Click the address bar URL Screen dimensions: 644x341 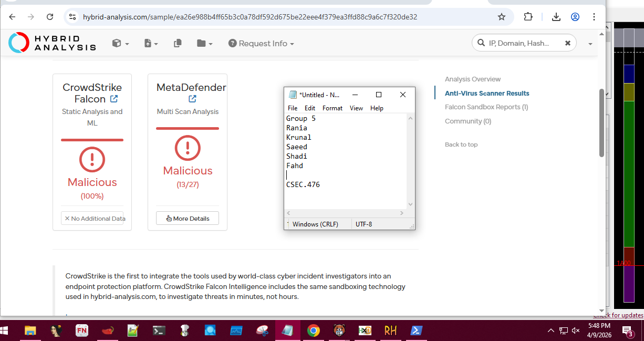(x=250, y=17)
